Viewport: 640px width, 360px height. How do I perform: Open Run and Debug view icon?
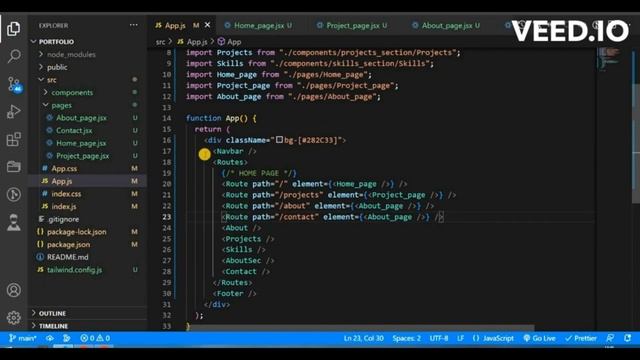[13, 111]
